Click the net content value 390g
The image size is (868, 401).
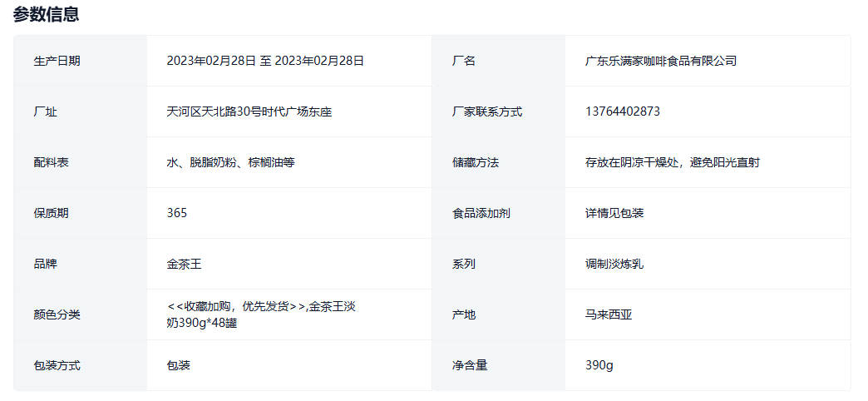click(599, 365)
